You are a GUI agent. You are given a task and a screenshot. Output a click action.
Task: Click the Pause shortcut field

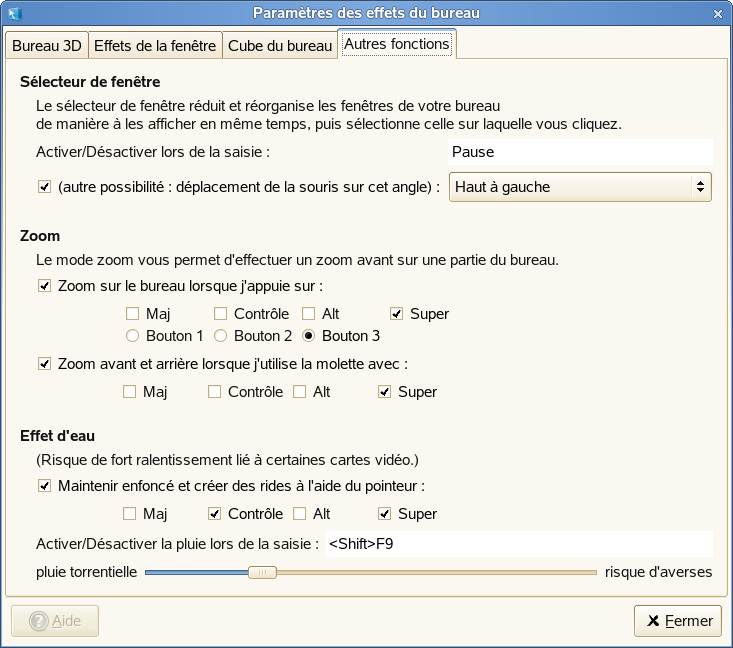[x=580, y=152]
